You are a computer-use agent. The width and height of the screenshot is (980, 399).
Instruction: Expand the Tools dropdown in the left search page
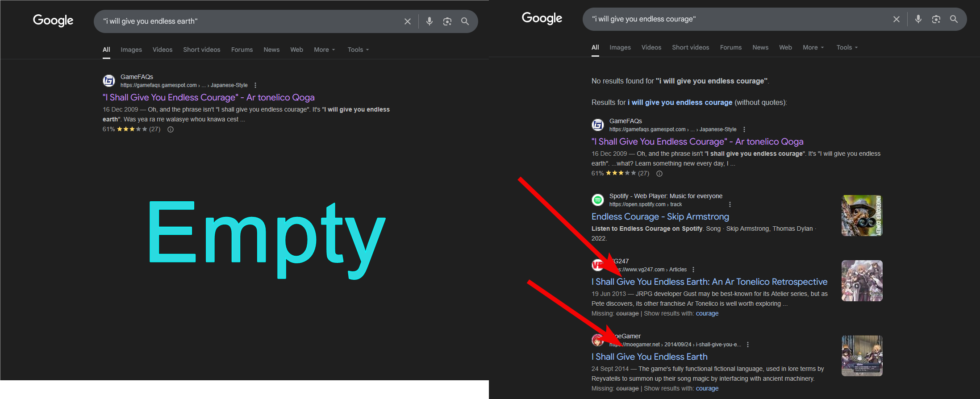pos(359,50)
